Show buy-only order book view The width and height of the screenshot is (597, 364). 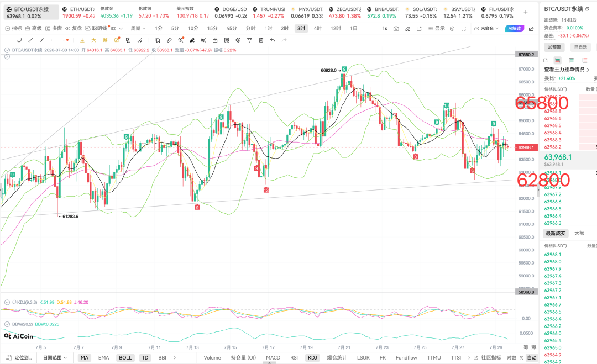click(x=571, y=60)
